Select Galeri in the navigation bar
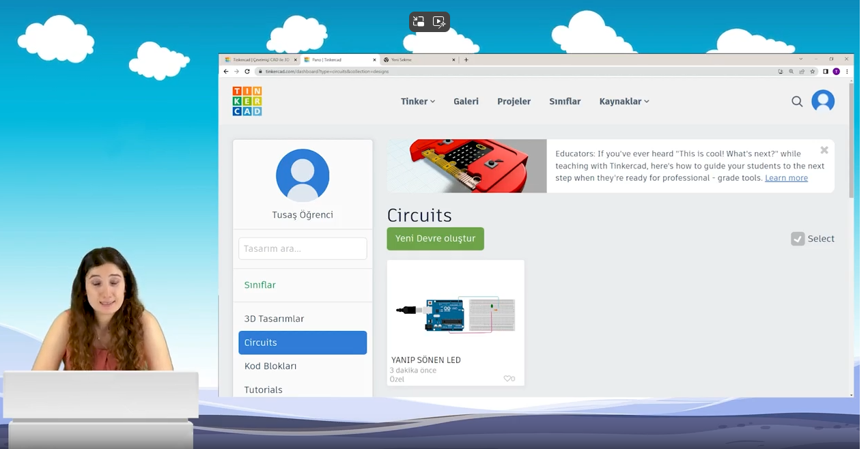 pos(466,101)
